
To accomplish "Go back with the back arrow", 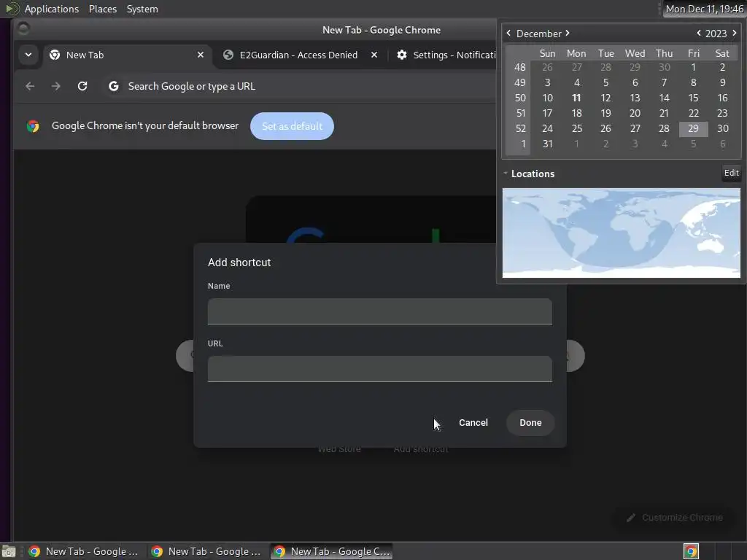I will click(30, 86).
